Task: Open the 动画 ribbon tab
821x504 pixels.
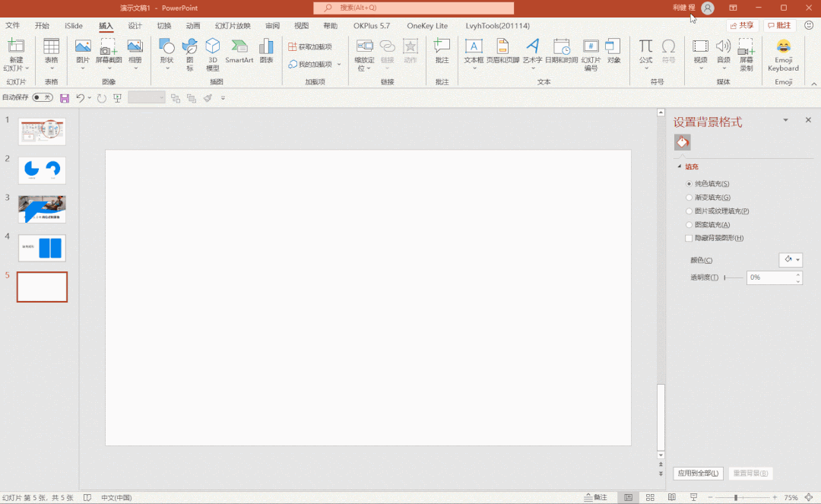Action: (192, 26)
